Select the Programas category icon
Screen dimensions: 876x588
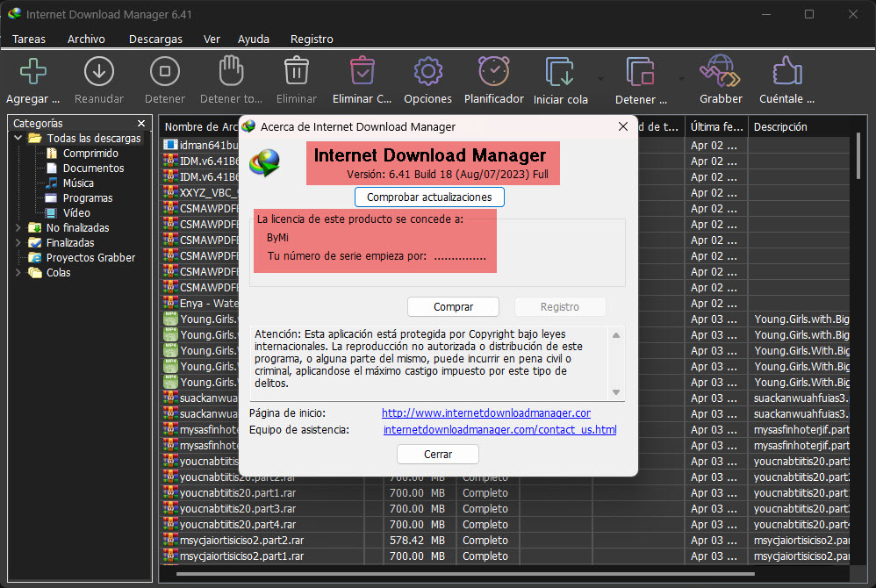[52, 198]
